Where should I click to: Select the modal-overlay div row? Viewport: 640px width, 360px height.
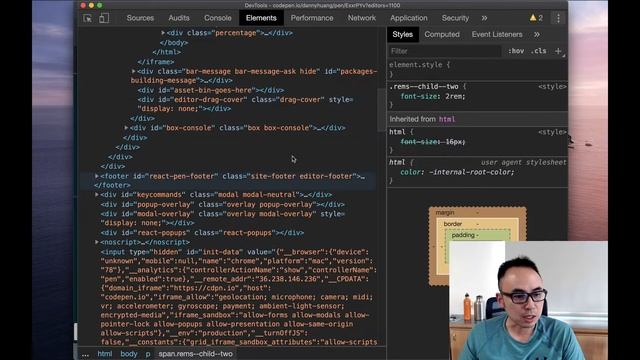point(223,218)
